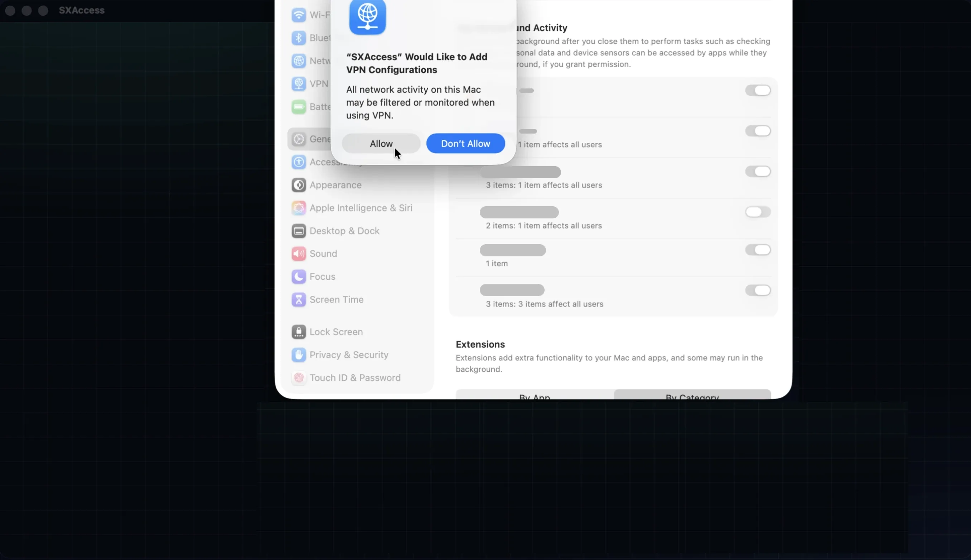
Task: Click the dialog title about VPN Configurations
Action: coord(417,63)
